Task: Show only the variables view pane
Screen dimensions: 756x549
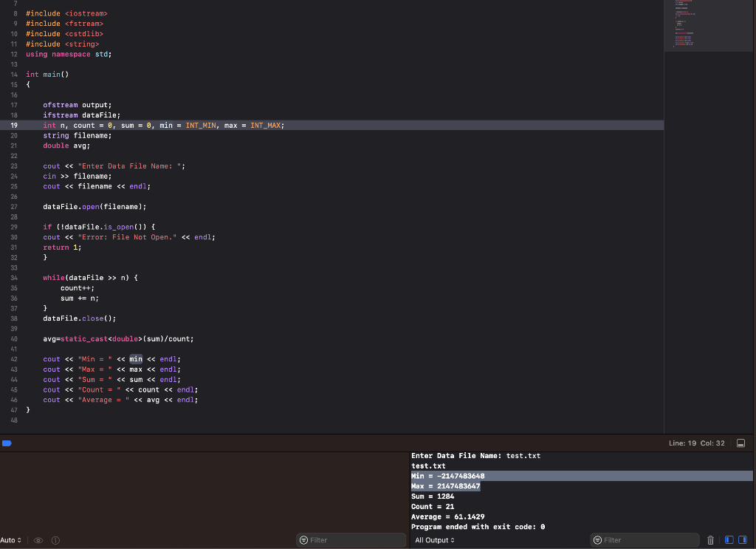Action: tap(728, 540)
